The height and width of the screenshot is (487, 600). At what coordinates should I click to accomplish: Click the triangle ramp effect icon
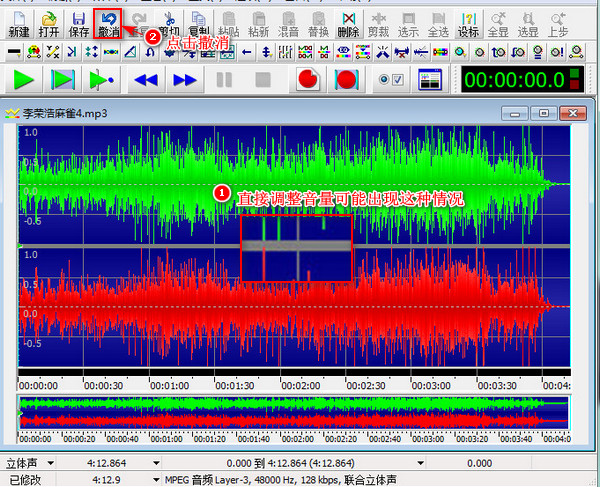point(130,52)
